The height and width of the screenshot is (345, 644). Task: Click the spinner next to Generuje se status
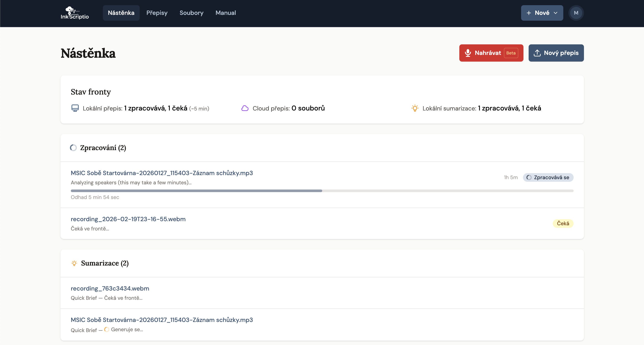pyautogui.click(x=107, y=329)
